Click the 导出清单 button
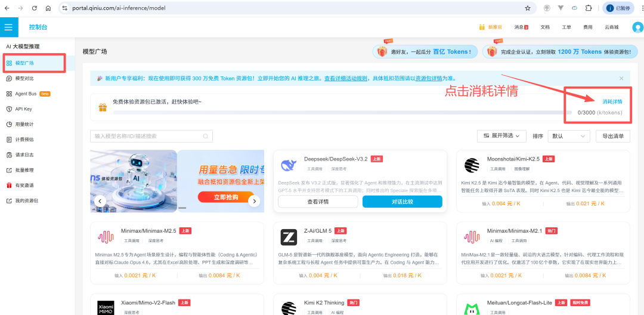 612,136
